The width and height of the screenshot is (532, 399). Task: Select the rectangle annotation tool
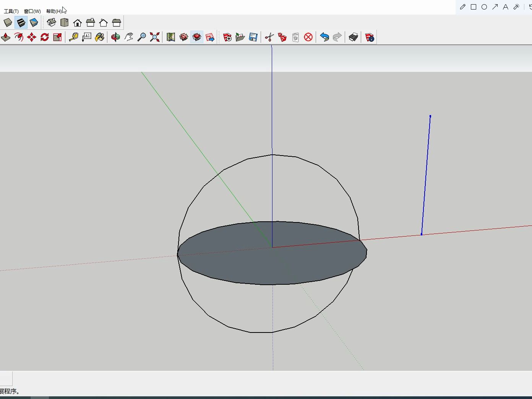pos(474,7)
